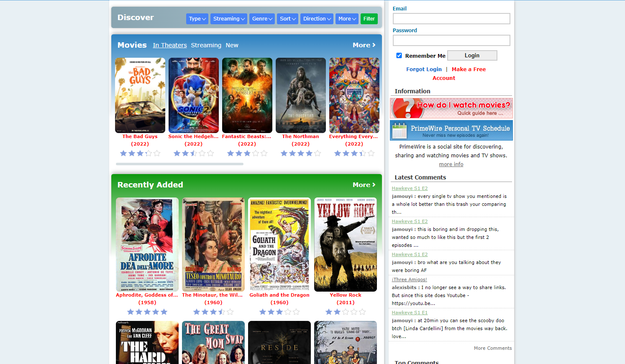Click the Recently Added heading
This screenshot has width=625, height=364.
(150, 185)
